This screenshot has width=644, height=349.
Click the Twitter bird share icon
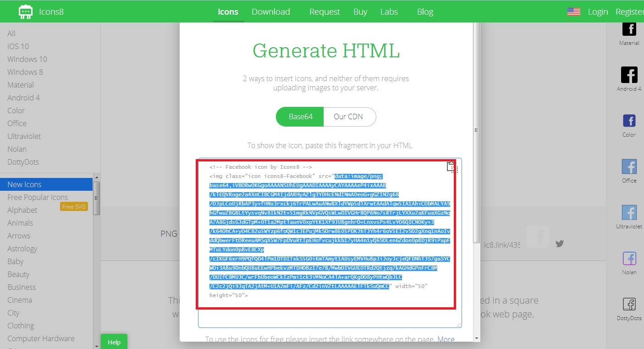click(559, 244)
